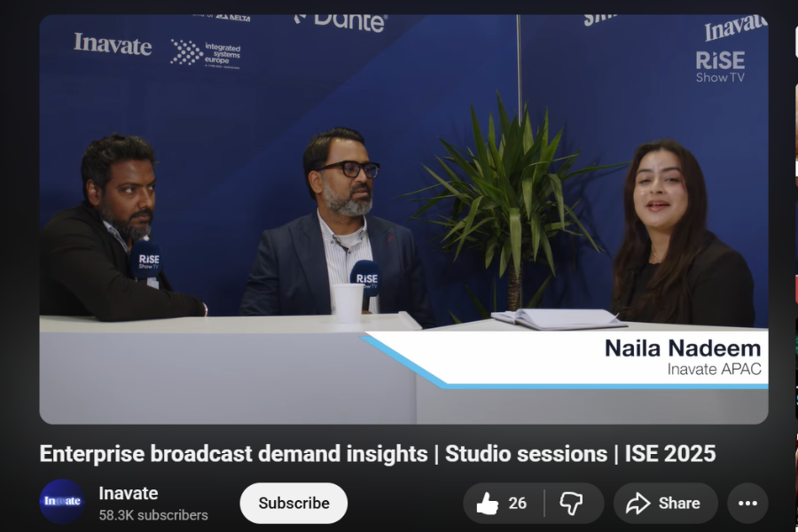Click the RiSE microphone in front of glasses man
Viewport: 798px width, 532px height.
[365, 278]
